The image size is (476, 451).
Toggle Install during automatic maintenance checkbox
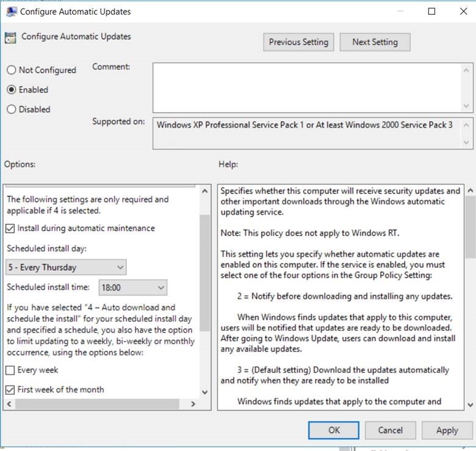pos(11,228)
